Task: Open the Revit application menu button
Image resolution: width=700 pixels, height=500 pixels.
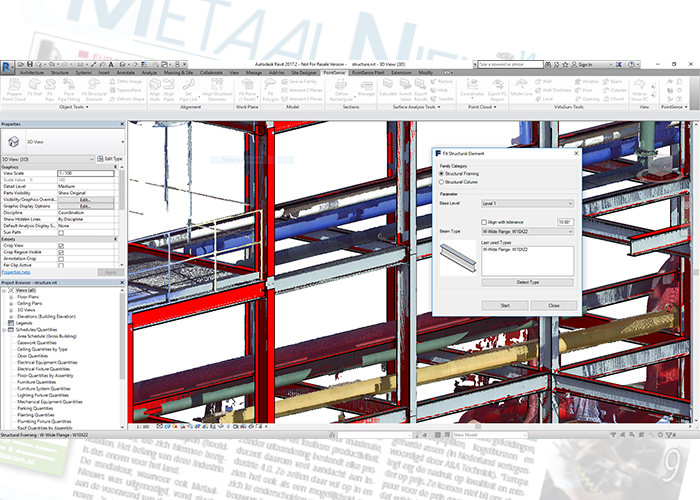Action: click(x=7, y=67)
